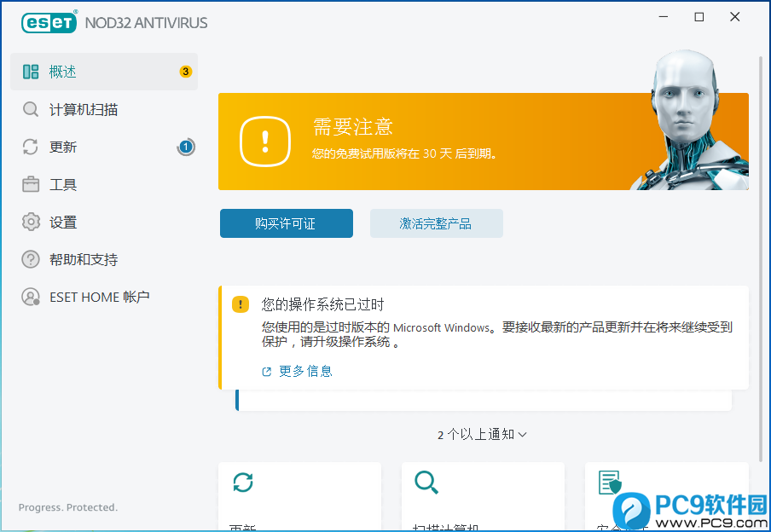The height and width of the screenshot is (532, 771).
Task: Click the security report icon on the bottom card
Action: [x=610, y=483]
